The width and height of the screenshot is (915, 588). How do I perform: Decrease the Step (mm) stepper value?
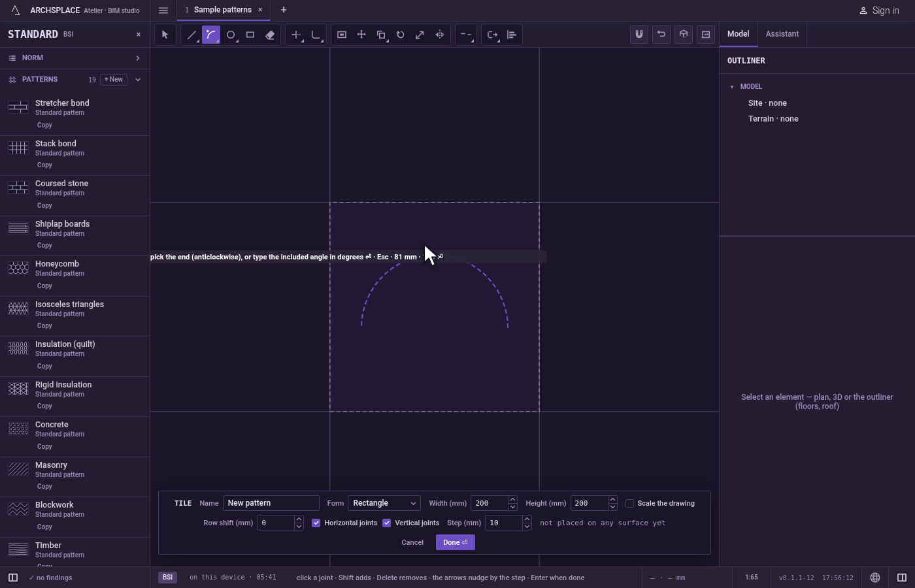coord(527,527)
